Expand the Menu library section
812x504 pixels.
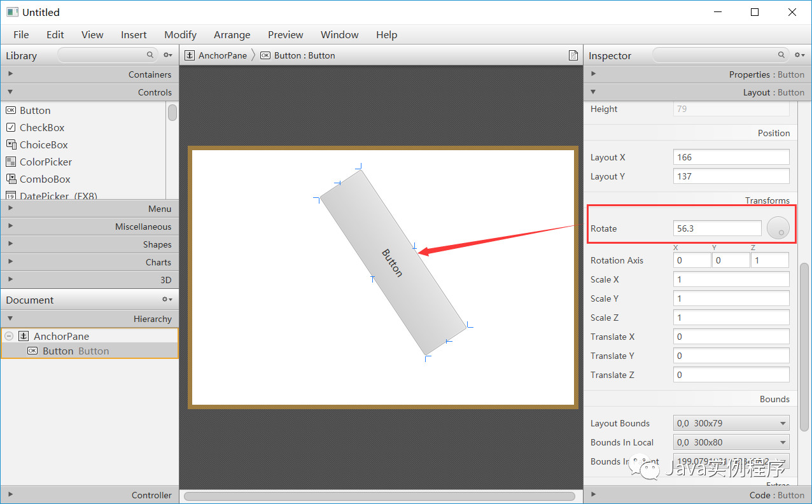click(x=10, y=208)
